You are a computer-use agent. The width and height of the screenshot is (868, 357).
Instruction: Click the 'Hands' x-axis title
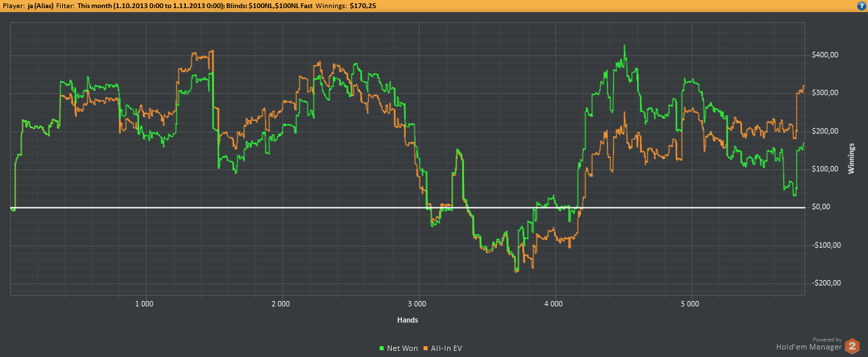click(x=408, y=319)
